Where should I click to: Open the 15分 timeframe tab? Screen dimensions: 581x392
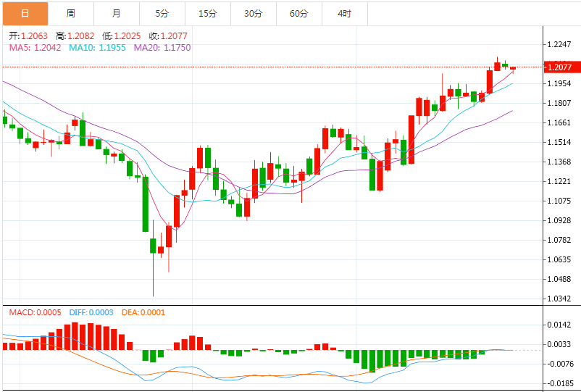tap(207, 14)
